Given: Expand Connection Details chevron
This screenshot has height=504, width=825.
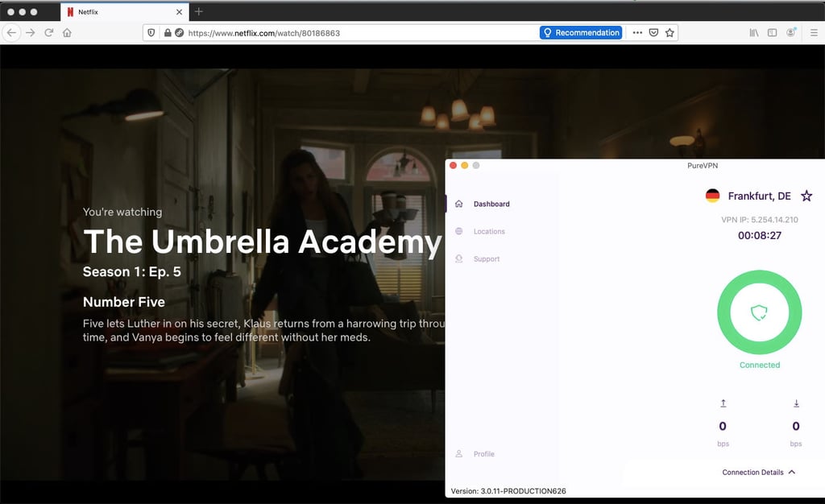Looking at the screenshot, I should (x=792, y=472).
